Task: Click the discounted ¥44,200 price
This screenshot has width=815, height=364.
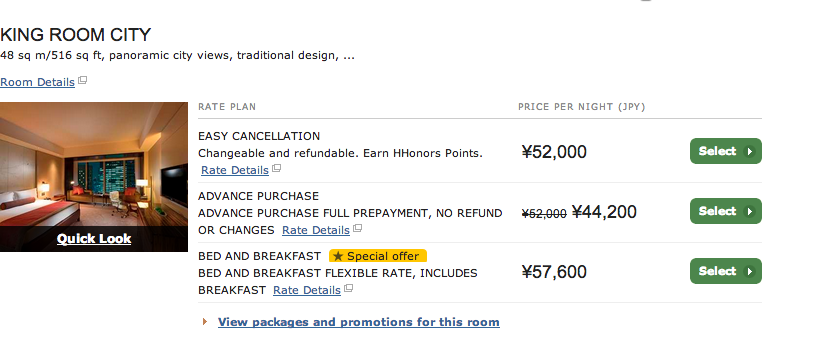Action: (604, 212)
